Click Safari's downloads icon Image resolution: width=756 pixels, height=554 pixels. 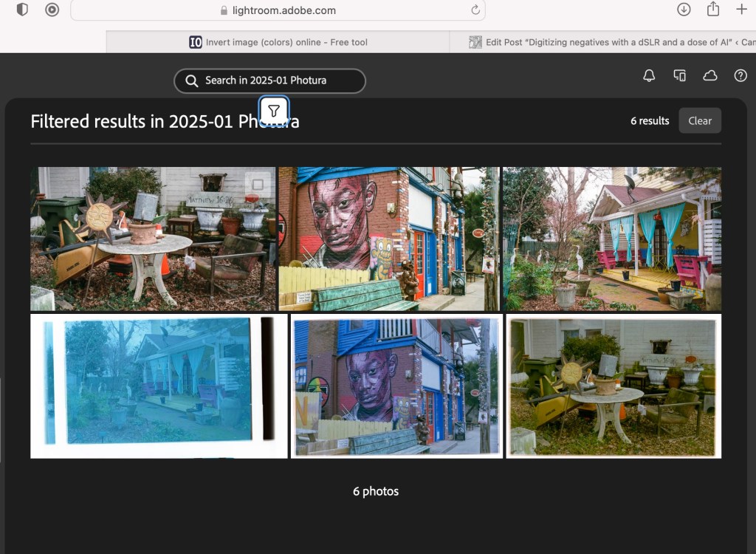pyautogui.click(x=684, y=10)
